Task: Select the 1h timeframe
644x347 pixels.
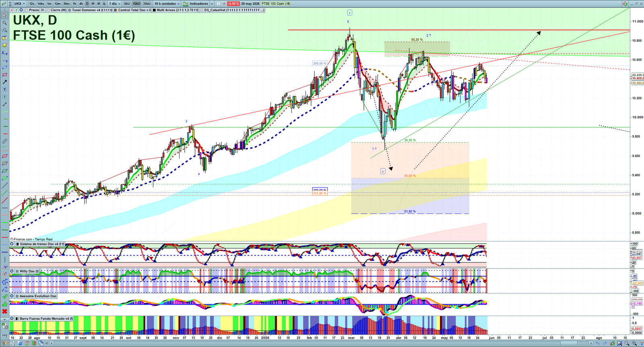Action: click(x=74, y=4)
